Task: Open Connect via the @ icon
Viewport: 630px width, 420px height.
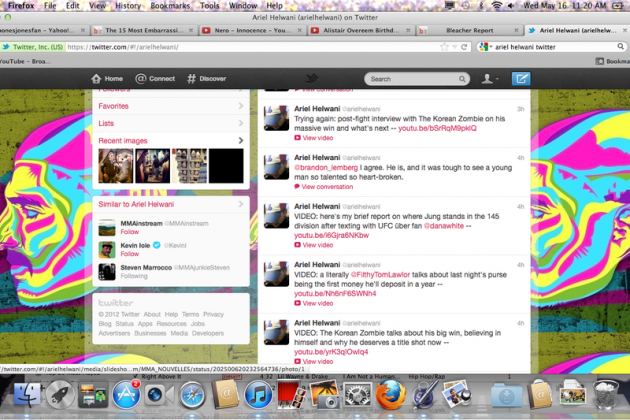Action: [x=140, y=78]
